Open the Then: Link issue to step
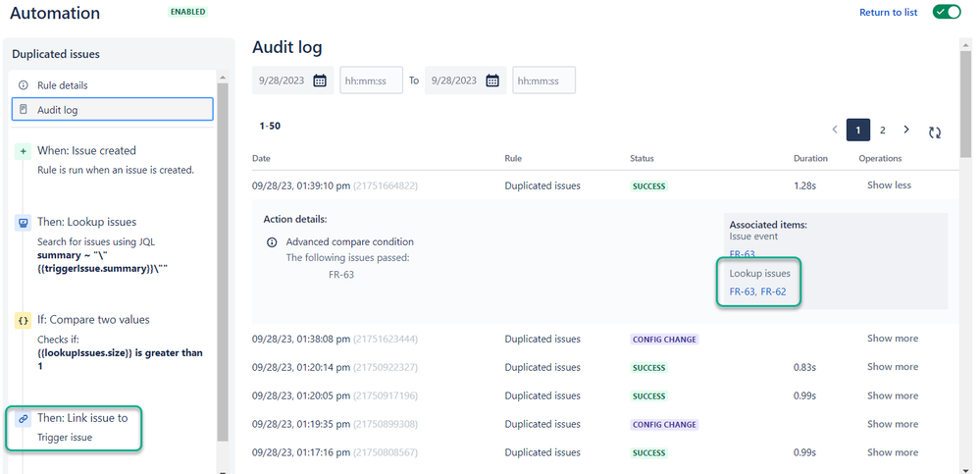The image size is (980, 474). coord(81,418)
